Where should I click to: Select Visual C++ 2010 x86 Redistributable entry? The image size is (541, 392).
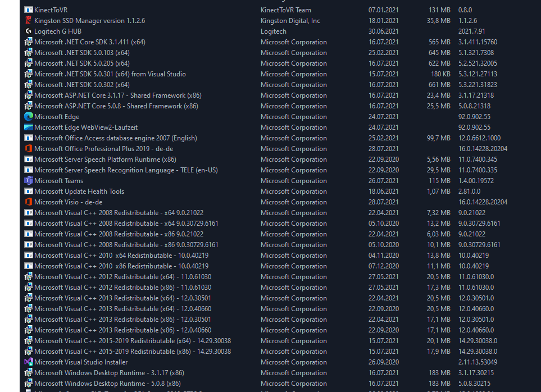(x=121, y=266)
